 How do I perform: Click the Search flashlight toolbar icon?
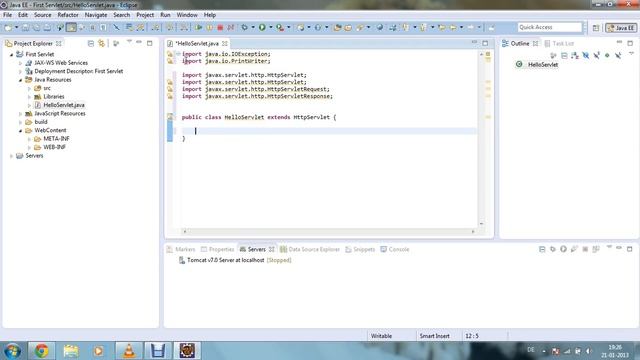(x=360, y=27)
